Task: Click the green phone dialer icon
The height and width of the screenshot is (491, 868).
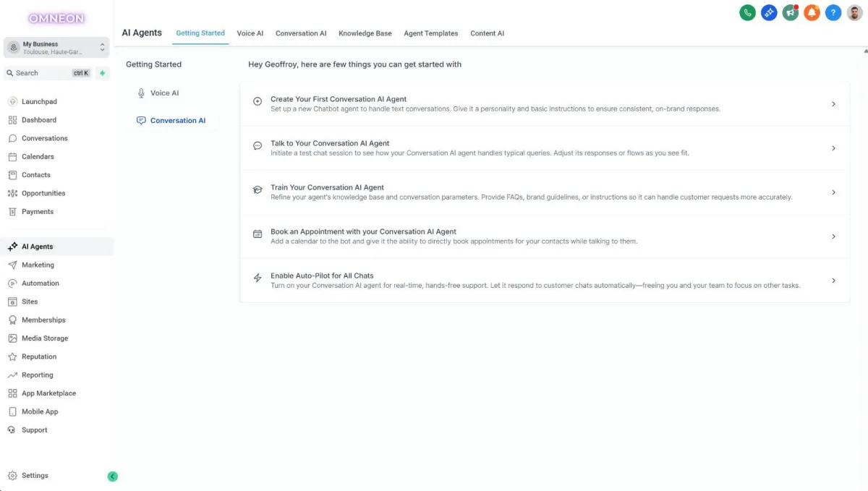Action: 747,12
